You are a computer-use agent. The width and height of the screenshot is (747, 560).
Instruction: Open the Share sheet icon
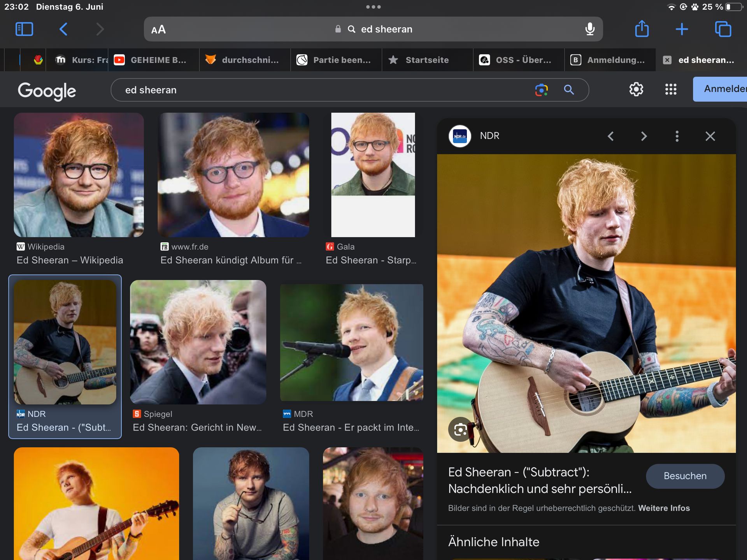coord(642,29)
